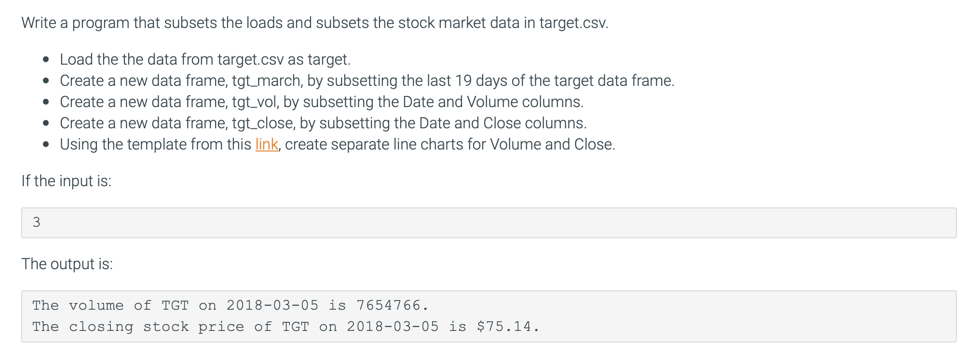Click the number 3 in the input example
Image resolution: width=980 pixels, height=356 pixels.
[x=36, y=222]
